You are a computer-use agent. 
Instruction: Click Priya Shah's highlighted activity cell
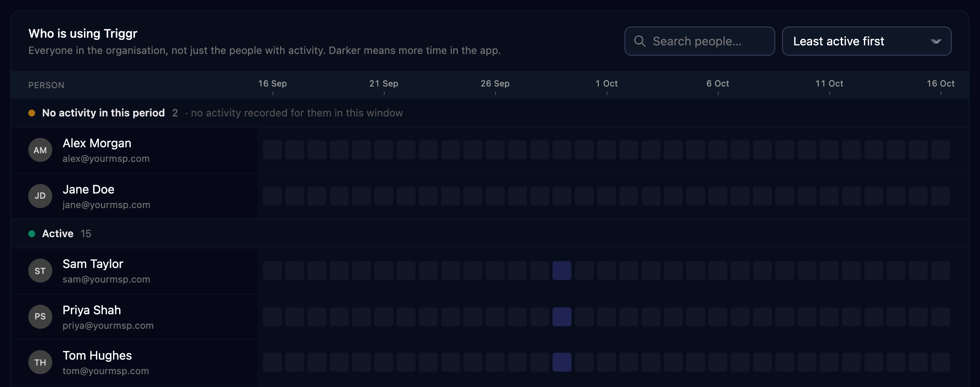562,317
